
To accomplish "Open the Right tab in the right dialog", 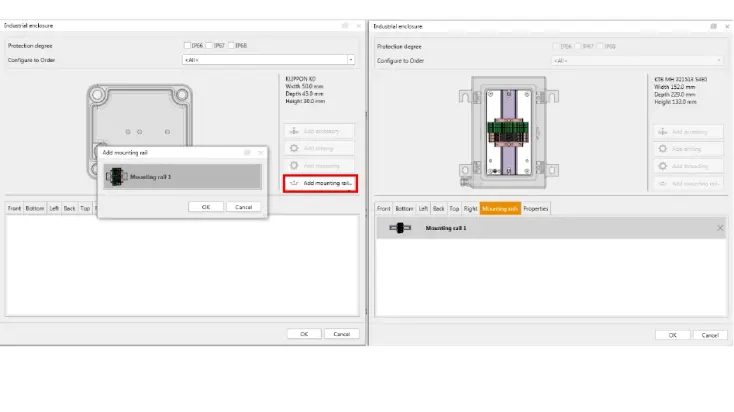I will coord(470,208).
